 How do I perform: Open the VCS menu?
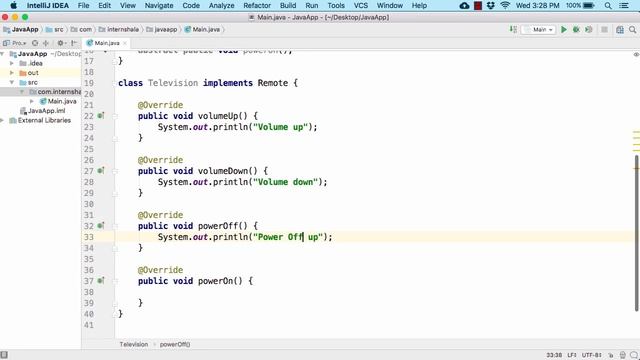coord(360,5)
